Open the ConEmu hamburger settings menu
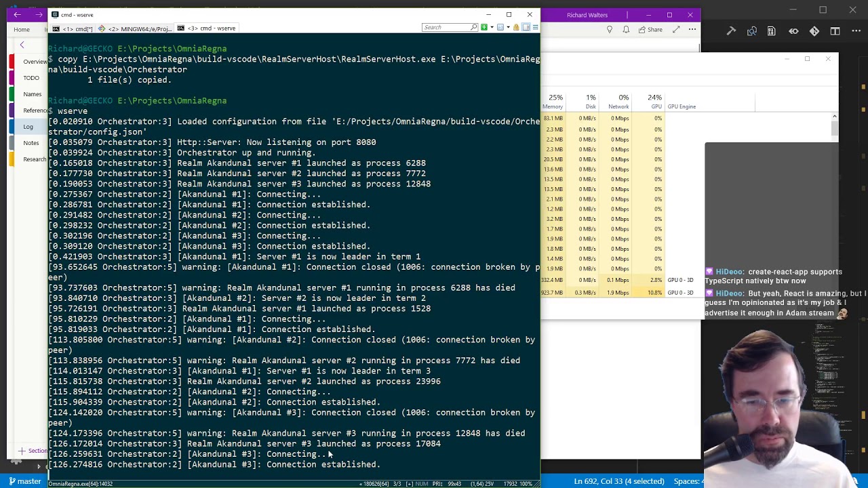The width and height of the screenshot is (868, 488). pos(535,28)
